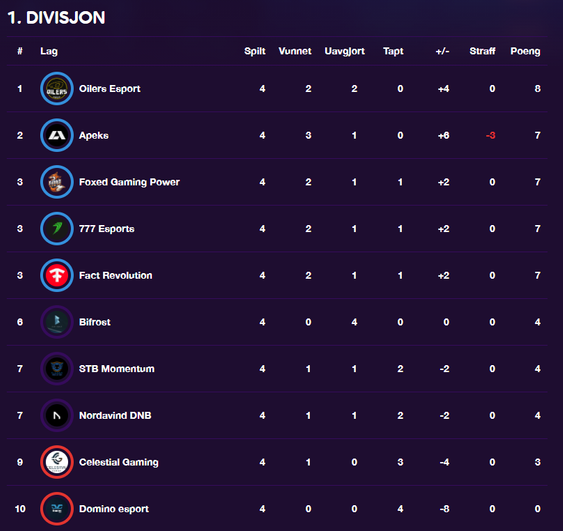Open the Bifrost team logo
The height and width of the screenshot is (531, 563).
coord(57,322)
